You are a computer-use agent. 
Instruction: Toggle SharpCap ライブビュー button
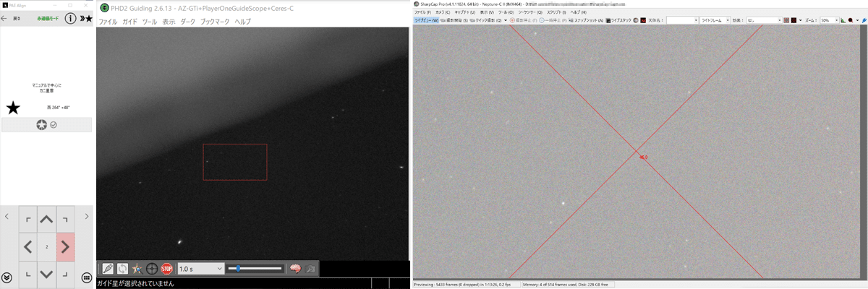pyautogui.click(x=425, y=20)
